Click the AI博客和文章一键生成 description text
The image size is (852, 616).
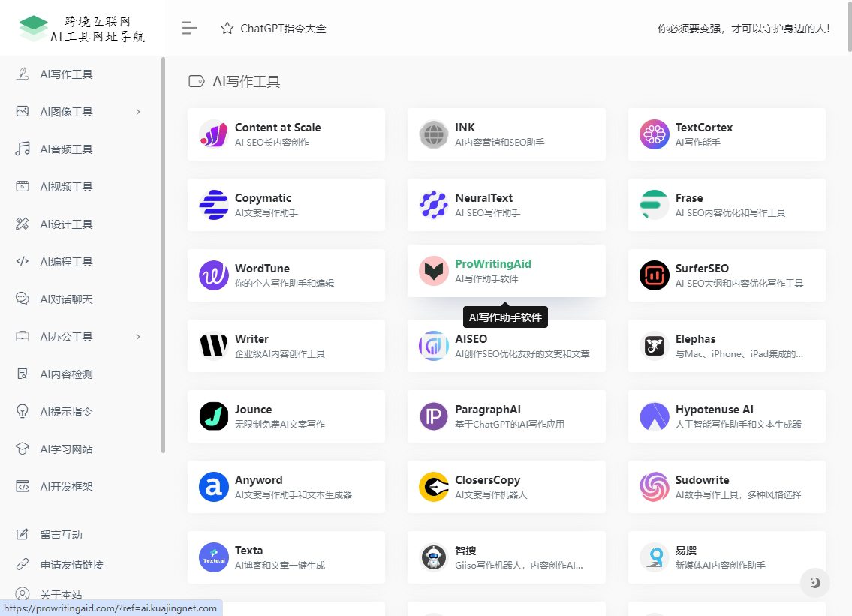coord(280,566)
